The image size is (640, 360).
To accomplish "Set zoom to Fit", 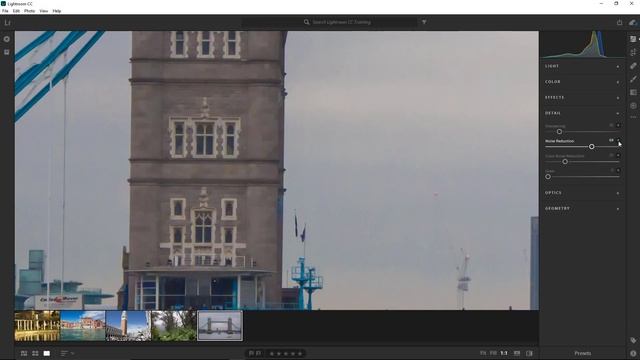I will (x=483, y=353).
